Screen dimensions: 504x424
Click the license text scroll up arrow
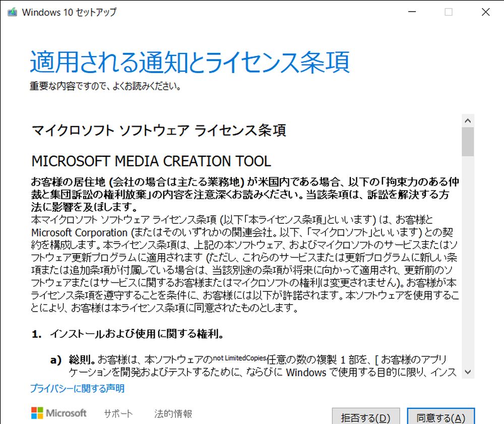(x=468, y=121)
